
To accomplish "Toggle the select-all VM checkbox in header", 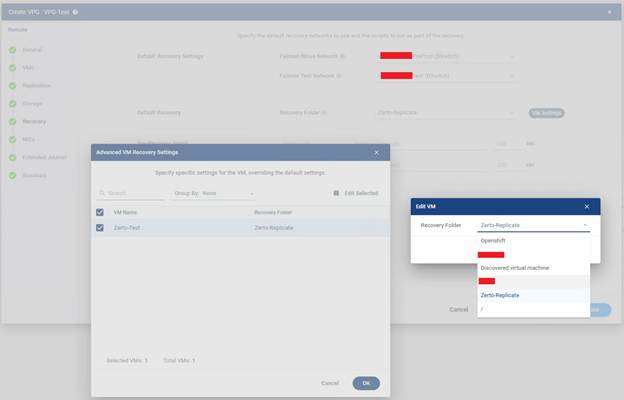I will point(100,212).
